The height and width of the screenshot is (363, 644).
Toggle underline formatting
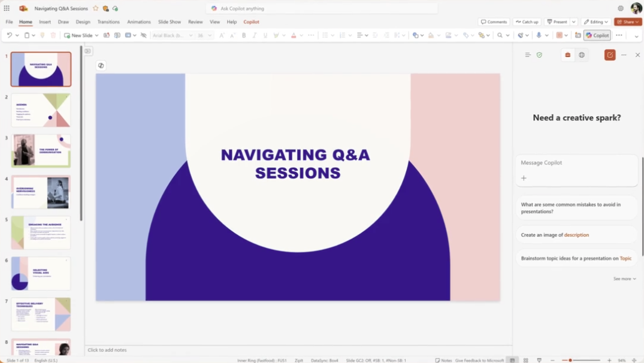click(x=264, y=35)
